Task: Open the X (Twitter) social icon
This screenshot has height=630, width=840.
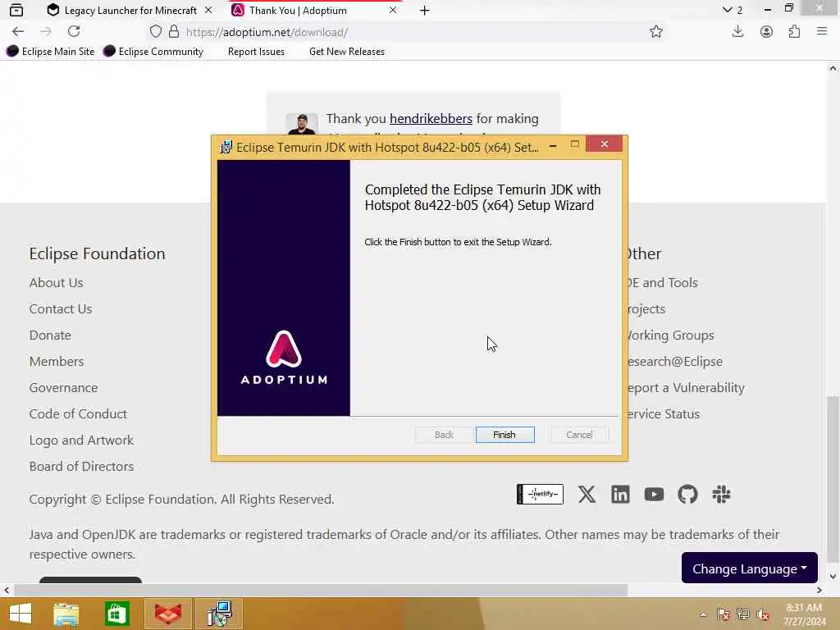Action: point(587,494)
